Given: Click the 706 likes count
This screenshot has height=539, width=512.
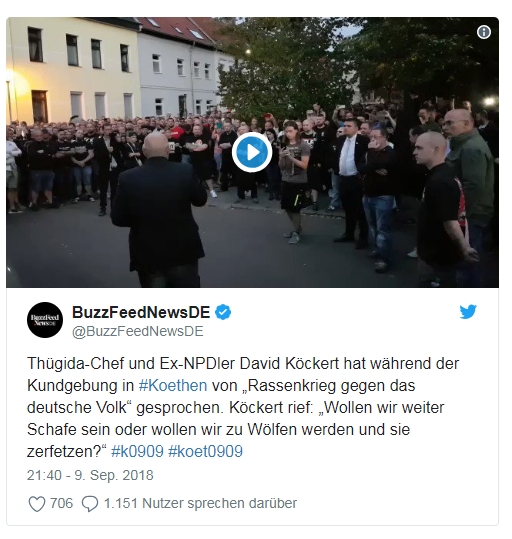Looking at the screenshot, I should pyautogui.click(x=62, y=503).
